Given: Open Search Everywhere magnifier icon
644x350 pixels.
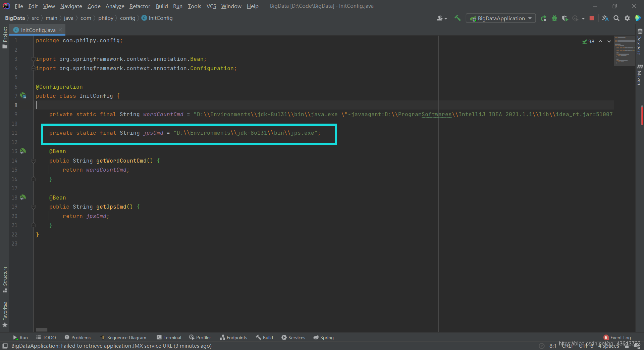Looking at the screenshot, I should [x=616, y=18].
